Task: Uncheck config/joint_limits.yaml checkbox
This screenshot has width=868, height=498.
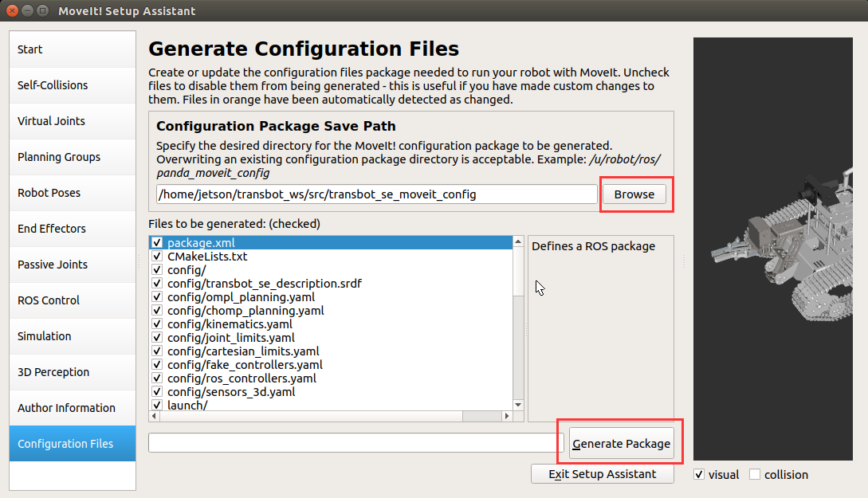Action: click(x=157, y=338)
